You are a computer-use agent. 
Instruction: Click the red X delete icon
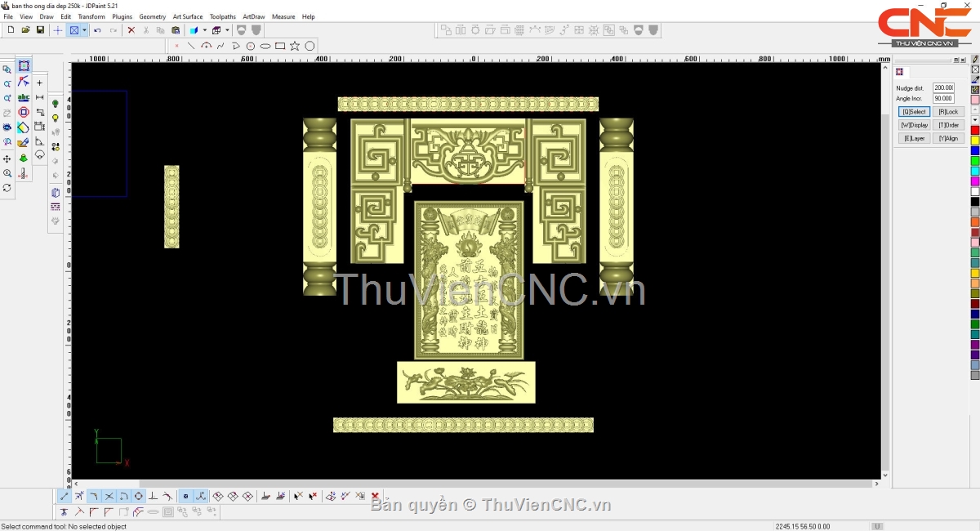coord(131,30)
